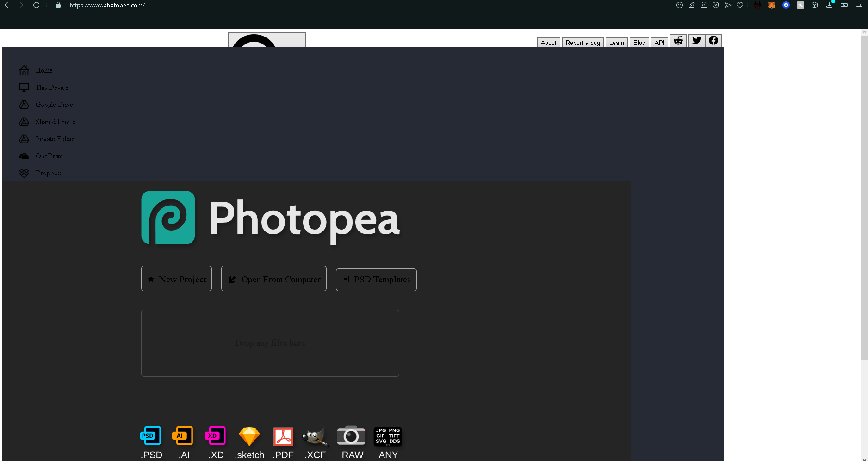Visit Photopea's Reddit page
The width and height of the screenshot is (868, 461).
(678, 40)
